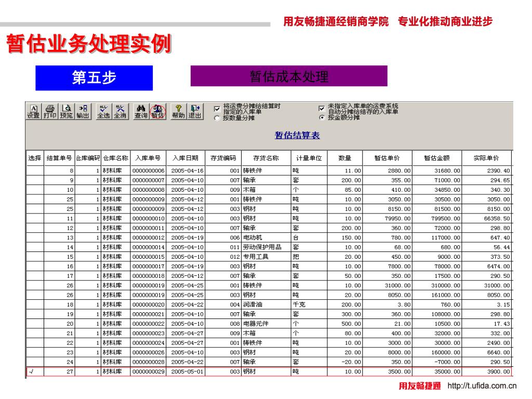Click the 暂估结算表 title link
Screen dimensions: 532x399
point(297,136)
